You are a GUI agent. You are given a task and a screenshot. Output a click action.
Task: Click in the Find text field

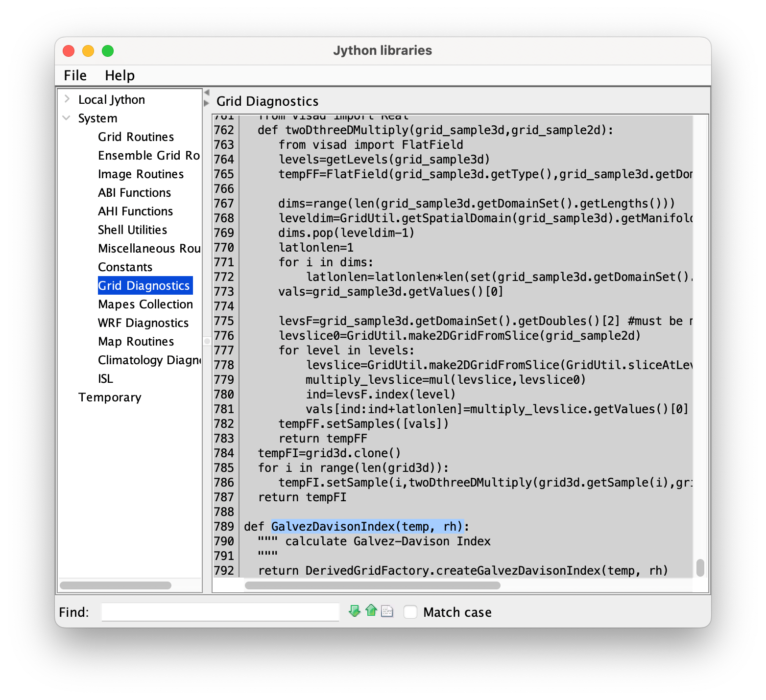coord(220,612)
